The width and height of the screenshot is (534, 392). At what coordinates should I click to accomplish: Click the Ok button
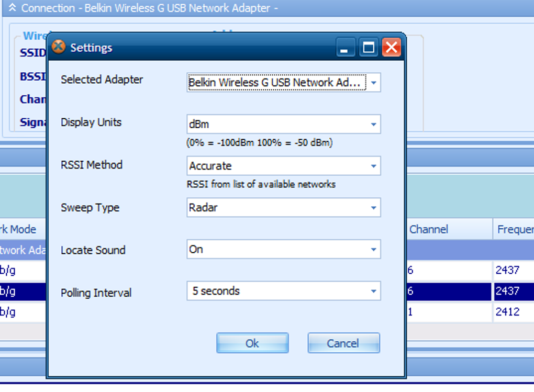(252, 343)
